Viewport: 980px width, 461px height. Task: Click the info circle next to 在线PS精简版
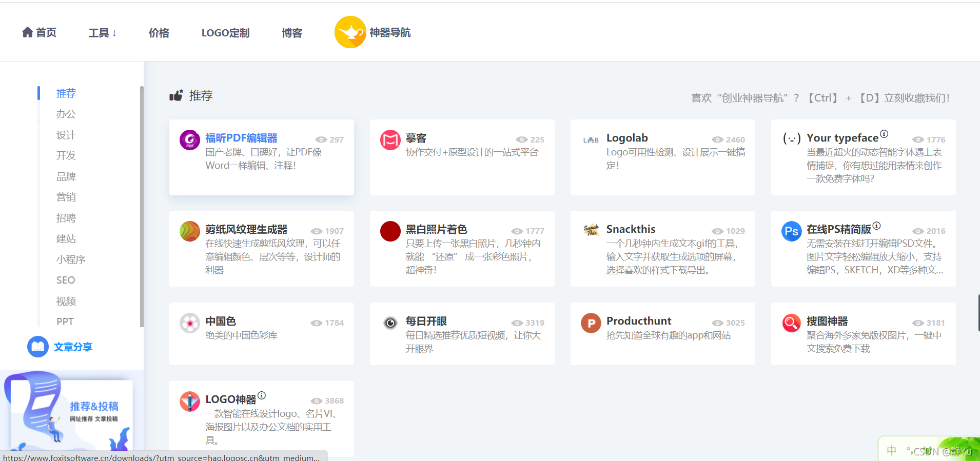pos(876,226)
